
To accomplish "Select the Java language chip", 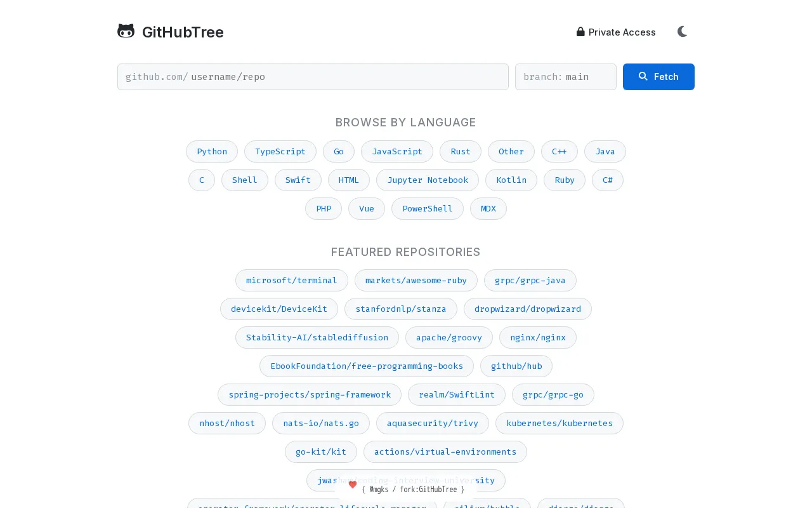I will tap(605, 151).
